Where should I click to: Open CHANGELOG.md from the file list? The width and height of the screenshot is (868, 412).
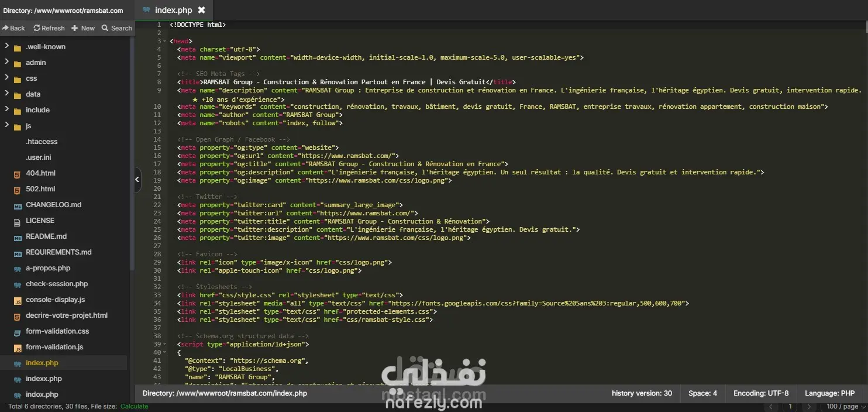[x=54, y=205]
